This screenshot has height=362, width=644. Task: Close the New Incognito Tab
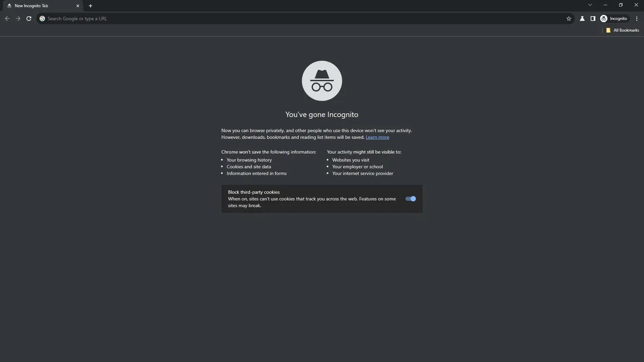[78, 6]
